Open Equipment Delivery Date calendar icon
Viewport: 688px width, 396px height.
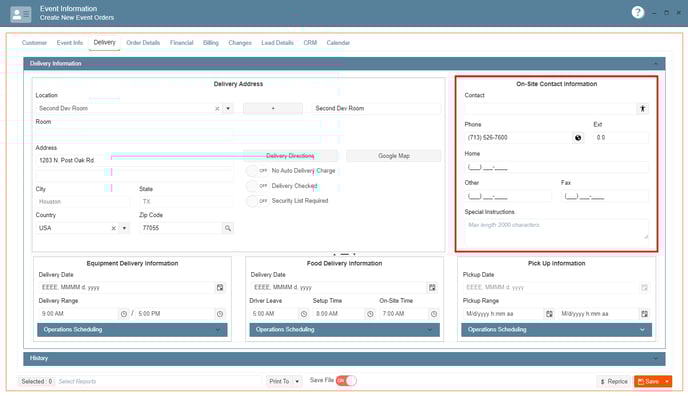click(x=220, y=288)
